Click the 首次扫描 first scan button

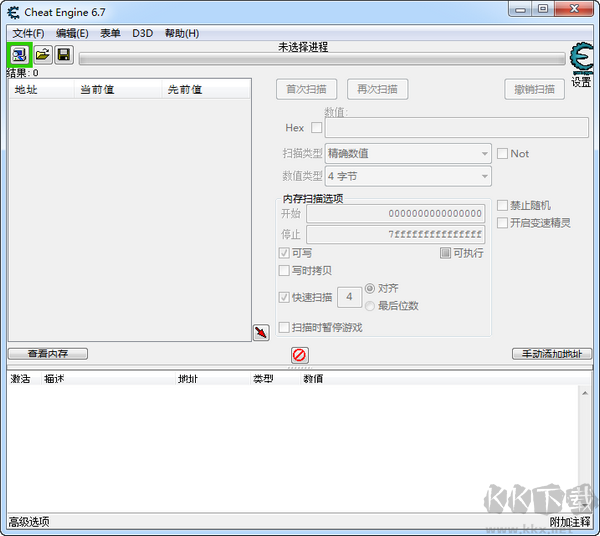point(307,89)
